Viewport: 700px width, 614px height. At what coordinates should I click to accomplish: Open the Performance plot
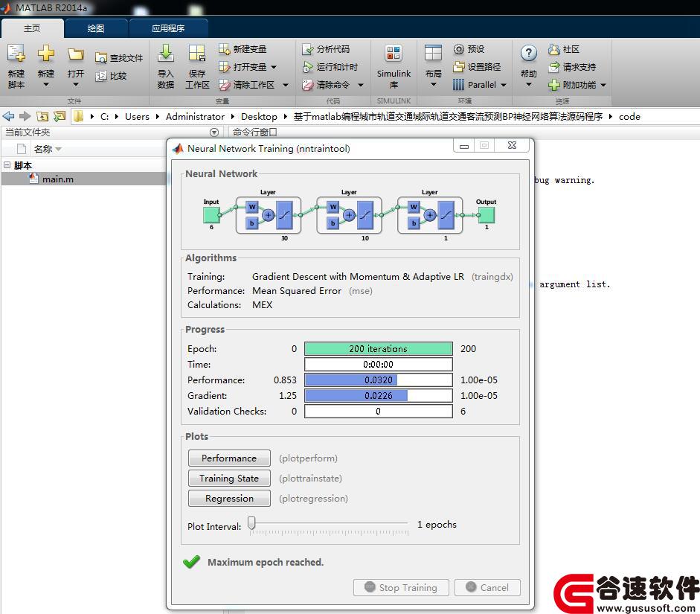(229, 458)
